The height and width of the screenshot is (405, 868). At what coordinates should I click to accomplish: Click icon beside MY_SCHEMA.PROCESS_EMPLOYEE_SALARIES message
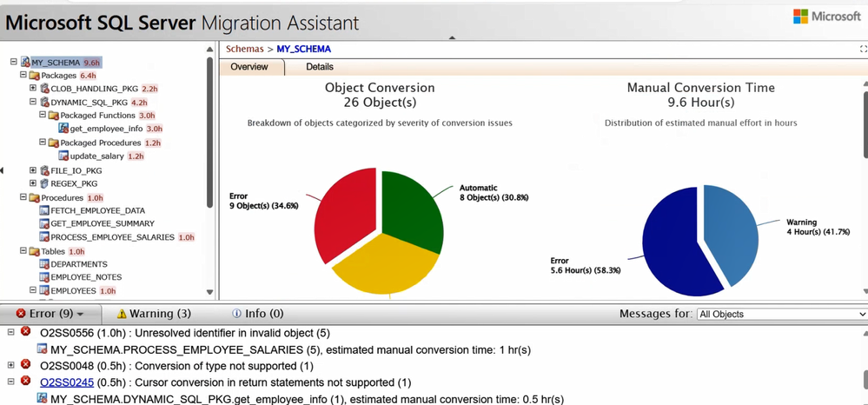coord(42,349)
